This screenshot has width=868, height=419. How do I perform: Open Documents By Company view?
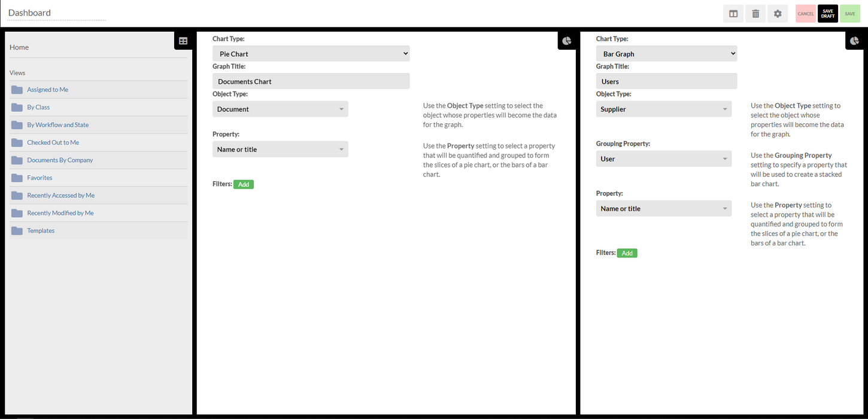click(x=60, y=160)
